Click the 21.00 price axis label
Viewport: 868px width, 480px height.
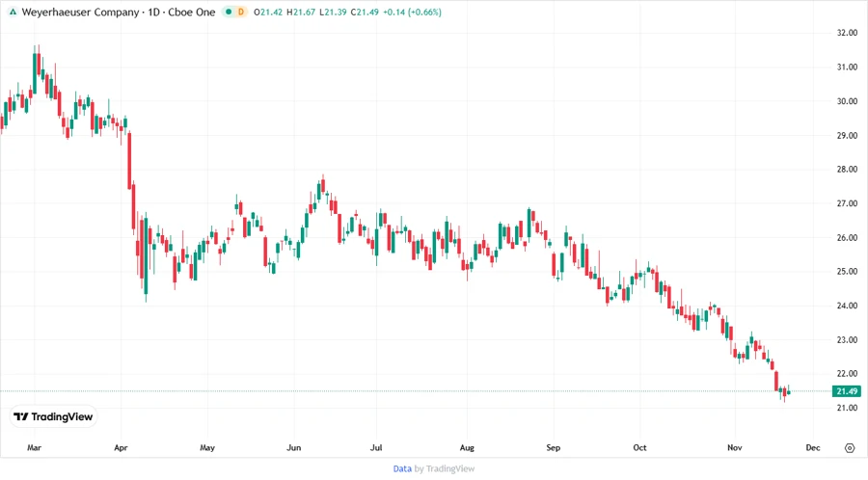(847, 408)
